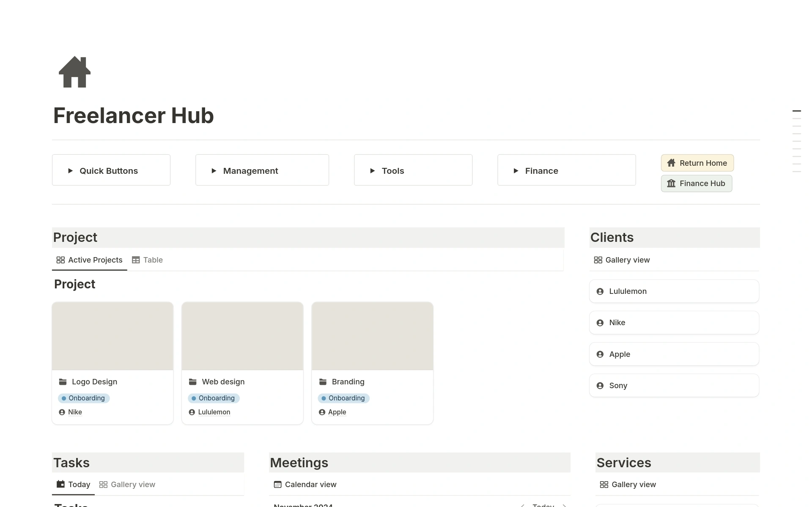Select the Today tab under Tasks

coord(73,485)
